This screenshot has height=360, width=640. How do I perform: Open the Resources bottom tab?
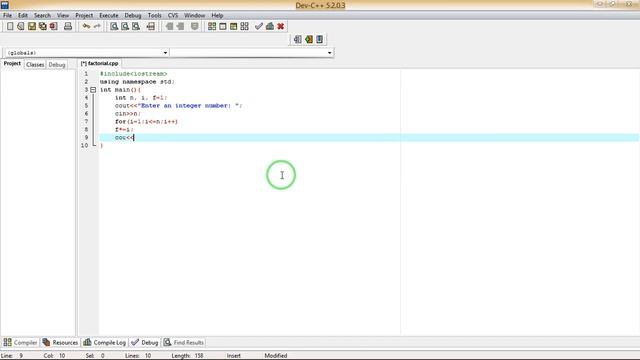coord(60,342)
